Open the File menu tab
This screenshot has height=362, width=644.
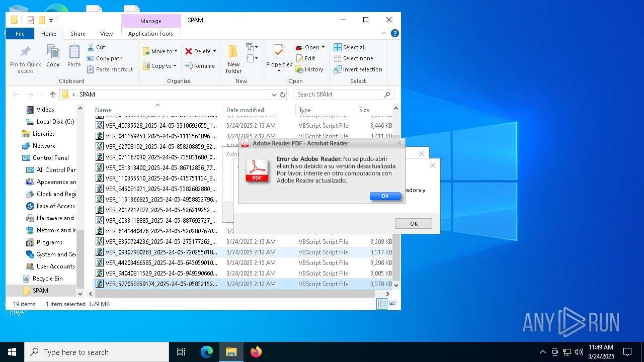tap(20, 34)
